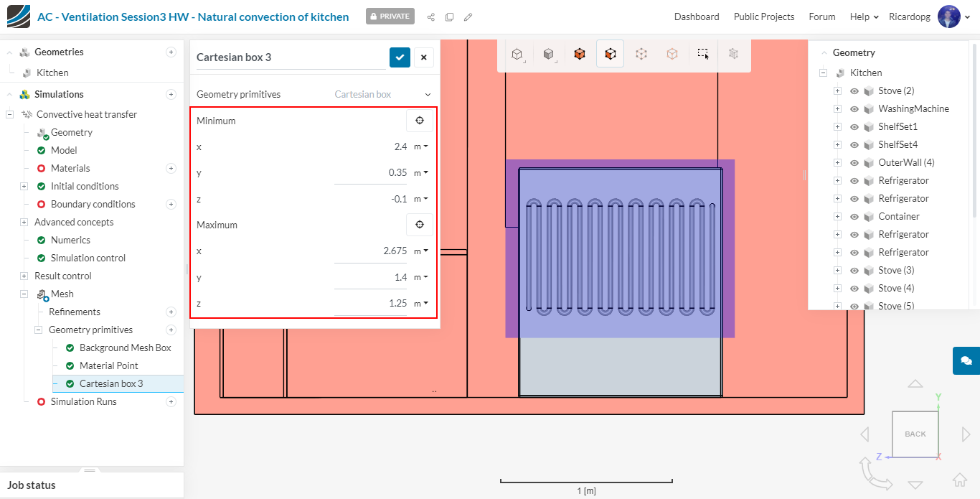Activate the face selection mode icon
Screen dimensions: 980x499
[x=610, y=54]
